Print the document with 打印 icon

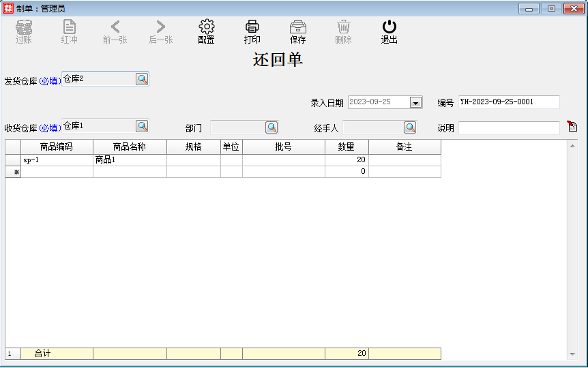click(x=252, y=27)
